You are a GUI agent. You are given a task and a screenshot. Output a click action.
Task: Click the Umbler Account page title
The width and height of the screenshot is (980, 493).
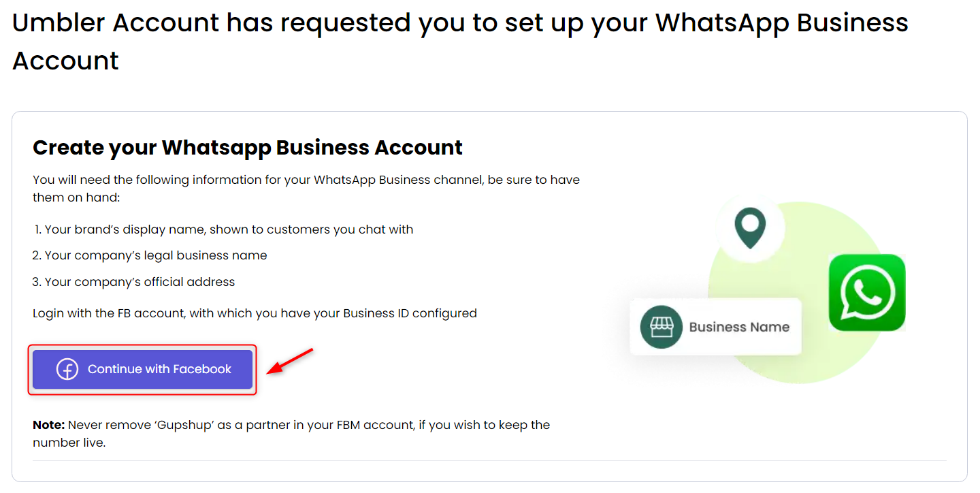point(459,24)
